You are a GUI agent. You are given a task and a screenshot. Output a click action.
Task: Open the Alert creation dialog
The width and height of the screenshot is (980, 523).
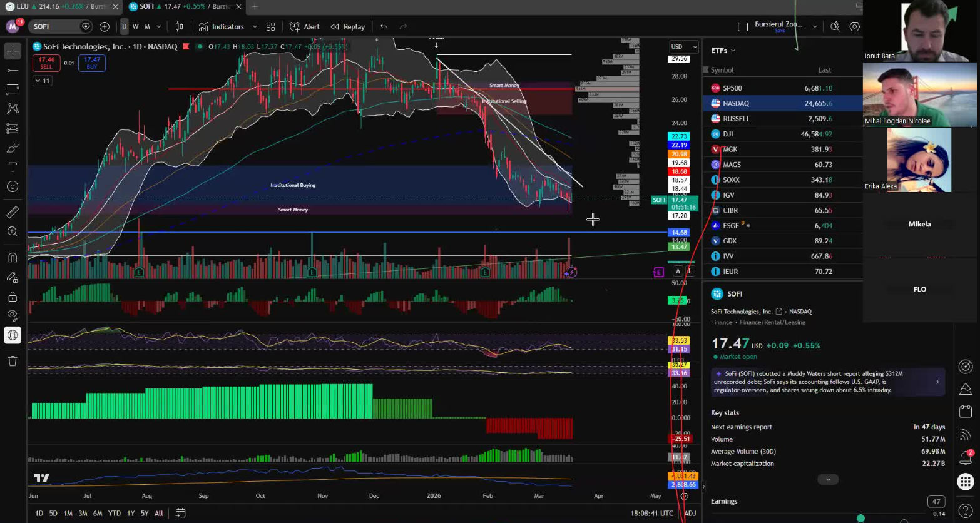tap(305, 26)
